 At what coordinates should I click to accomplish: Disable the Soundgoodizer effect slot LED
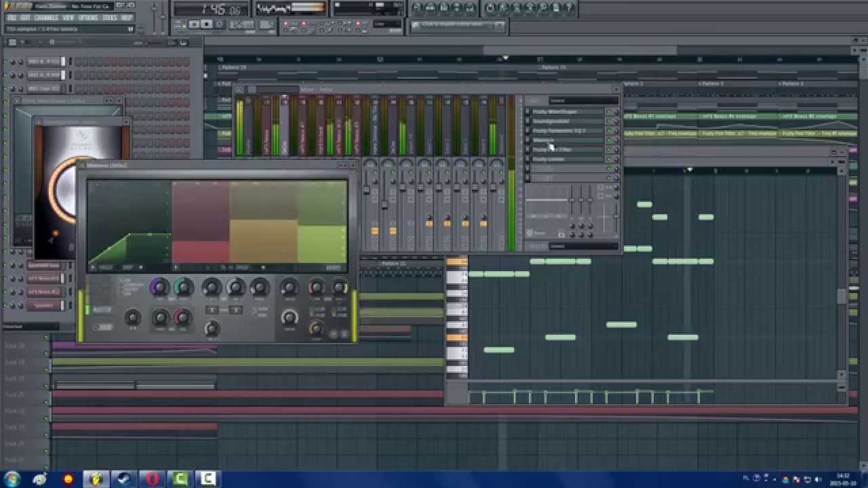click(608, 121)
